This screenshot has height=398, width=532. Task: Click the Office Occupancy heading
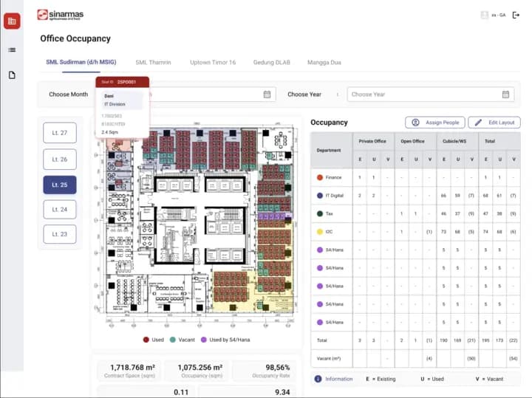75,38
